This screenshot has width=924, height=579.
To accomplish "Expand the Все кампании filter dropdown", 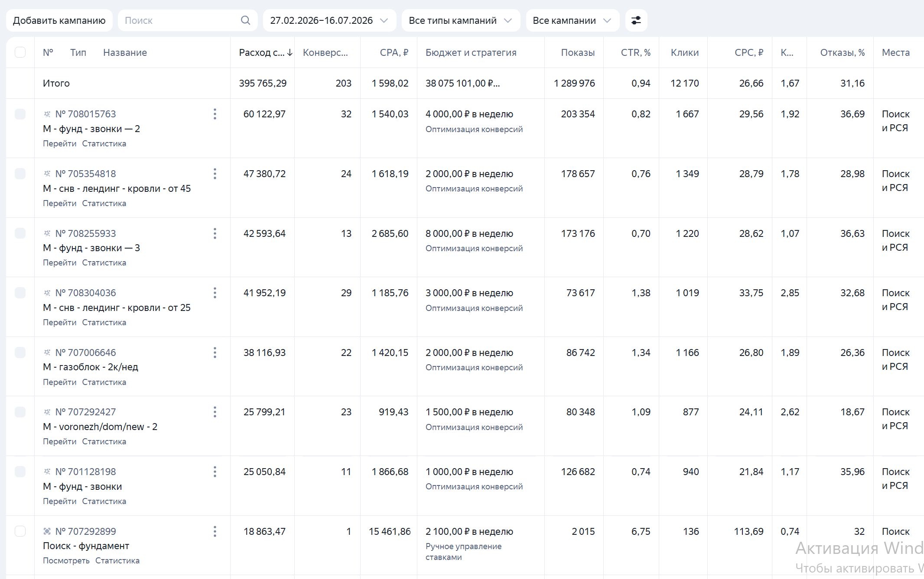I will (573, 20).
